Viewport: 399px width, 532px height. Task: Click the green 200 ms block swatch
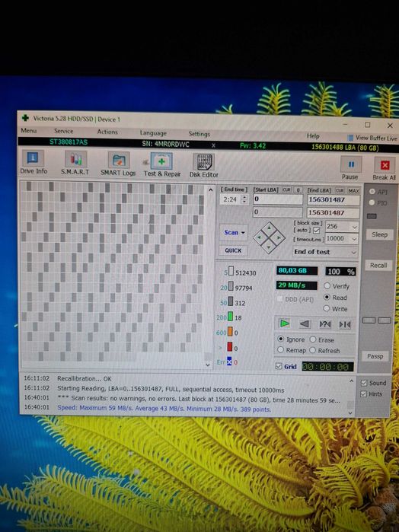point(230,317)
